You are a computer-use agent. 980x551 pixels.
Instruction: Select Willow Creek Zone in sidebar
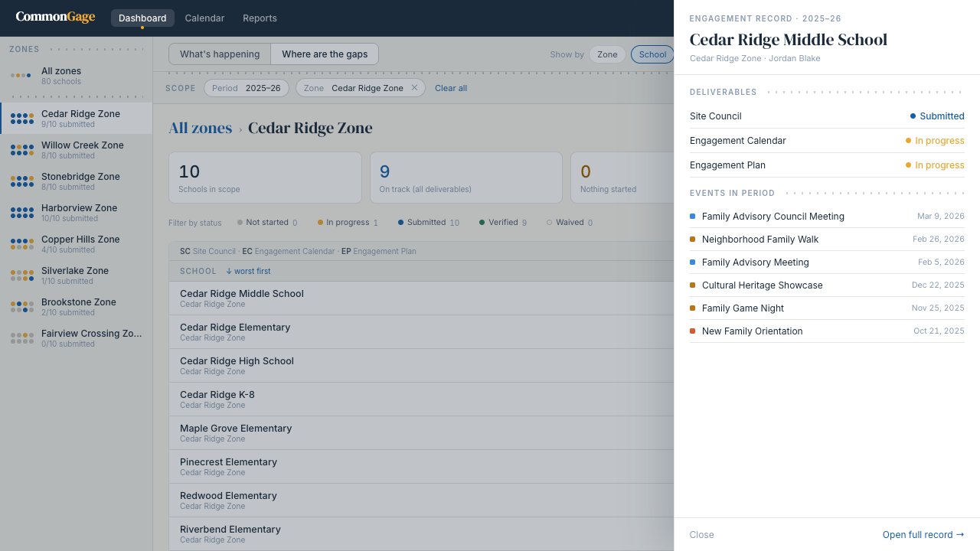point(77,150)
